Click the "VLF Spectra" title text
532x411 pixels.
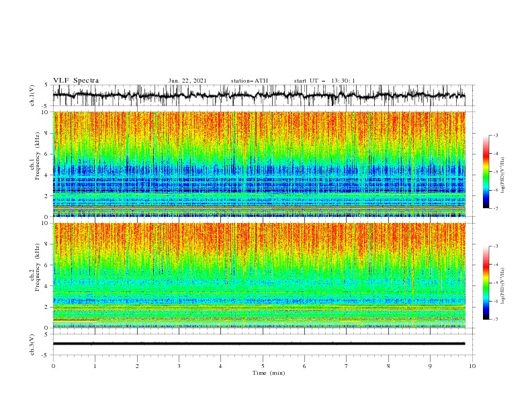tap(76, 81)
